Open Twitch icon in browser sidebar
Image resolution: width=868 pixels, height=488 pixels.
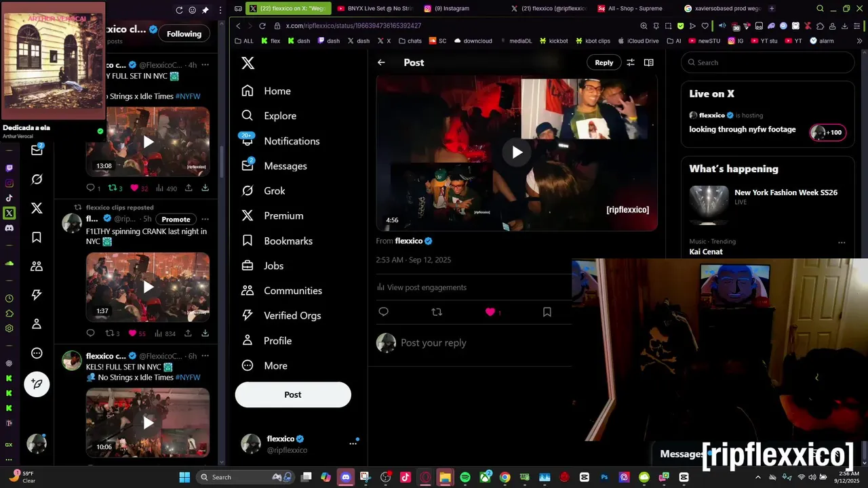(9, 168)
